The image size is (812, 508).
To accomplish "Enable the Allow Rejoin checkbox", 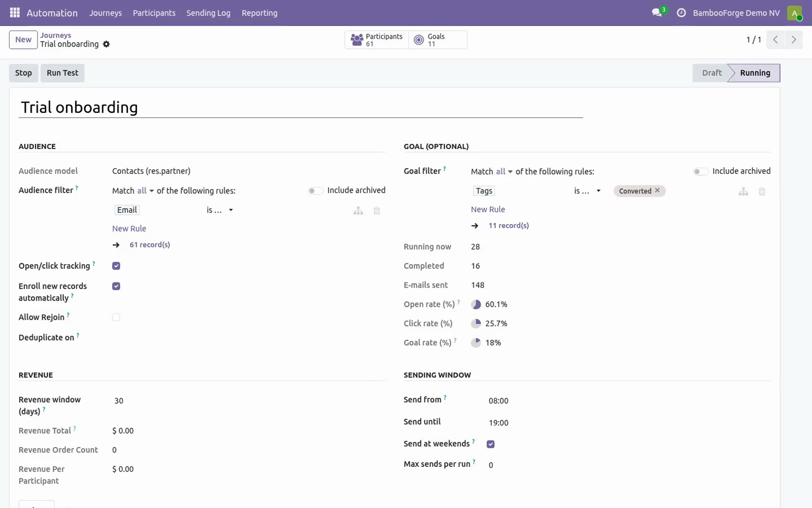I will (116, 317).
